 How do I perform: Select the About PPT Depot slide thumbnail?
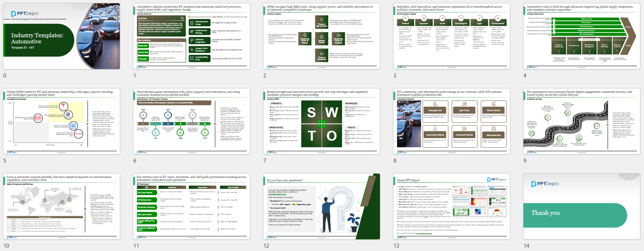point(451,207)
